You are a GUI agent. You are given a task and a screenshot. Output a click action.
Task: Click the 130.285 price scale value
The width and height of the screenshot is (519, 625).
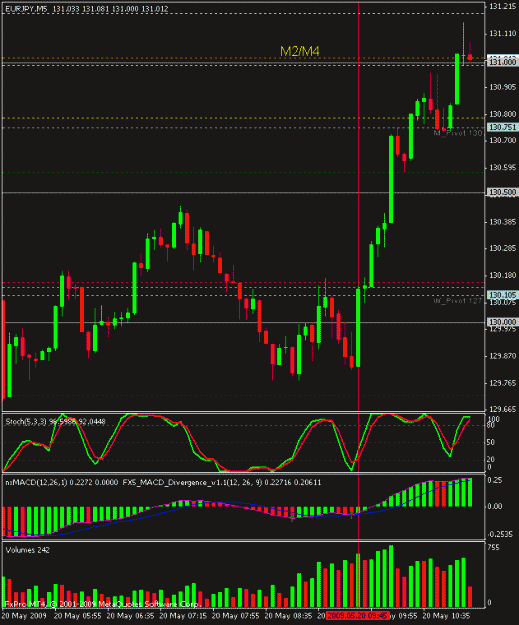503,248
